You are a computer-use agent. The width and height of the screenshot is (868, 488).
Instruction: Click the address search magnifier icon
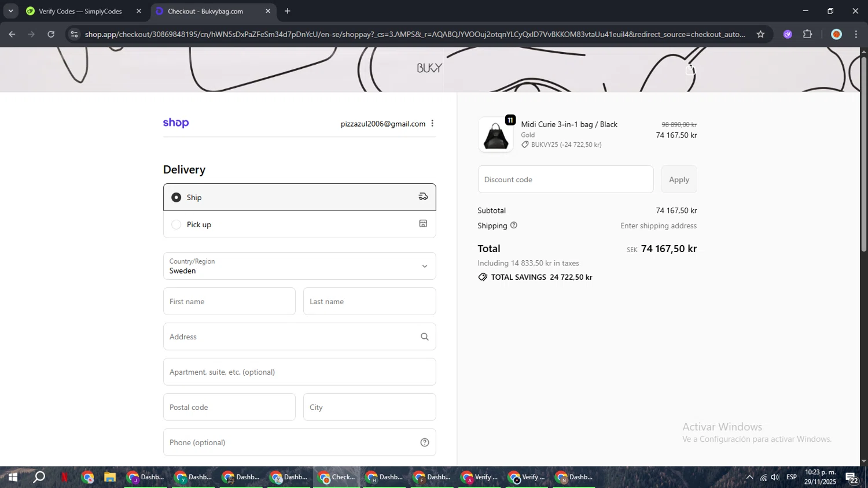(x=425, y=337)
